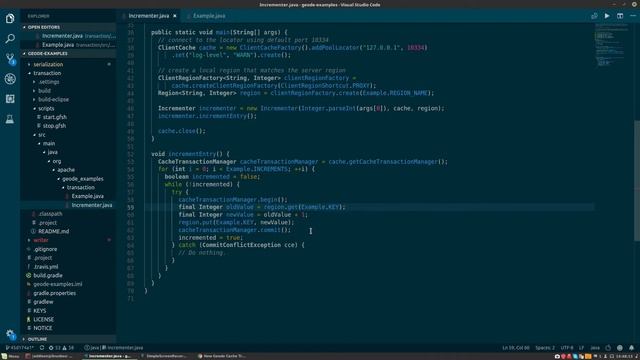The width and height of the screenshot is (640, 360).
Task: Expand the .settings folder
Action: [49, 82]
